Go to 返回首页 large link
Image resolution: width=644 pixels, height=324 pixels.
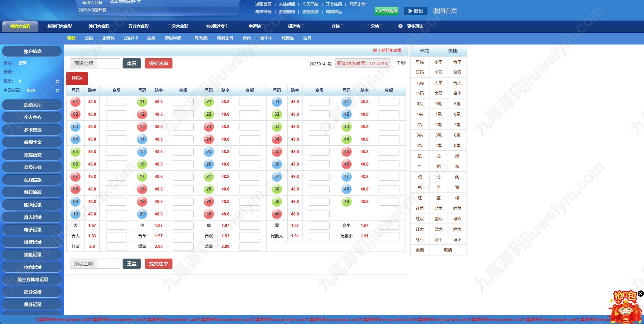[x=445, y=11]
